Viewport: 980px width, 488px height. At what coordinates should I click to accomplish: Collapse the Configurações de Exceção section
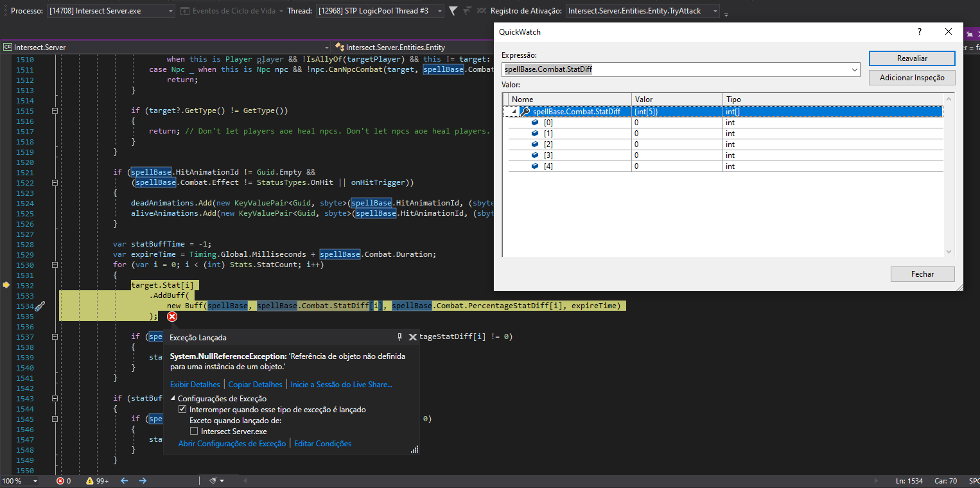(x=172, y=398)
